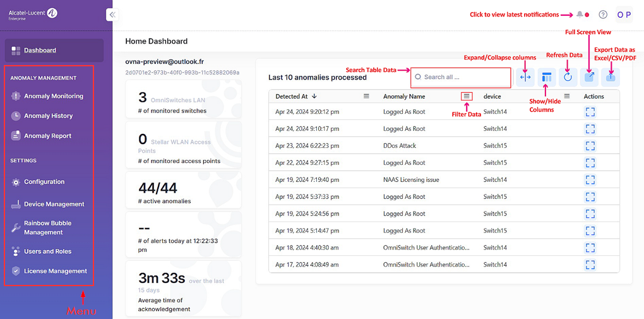Image resolution: width=644 pixels, height=319 pixels.
Task: Open License Management settings
Action: (x=55, y=271)
